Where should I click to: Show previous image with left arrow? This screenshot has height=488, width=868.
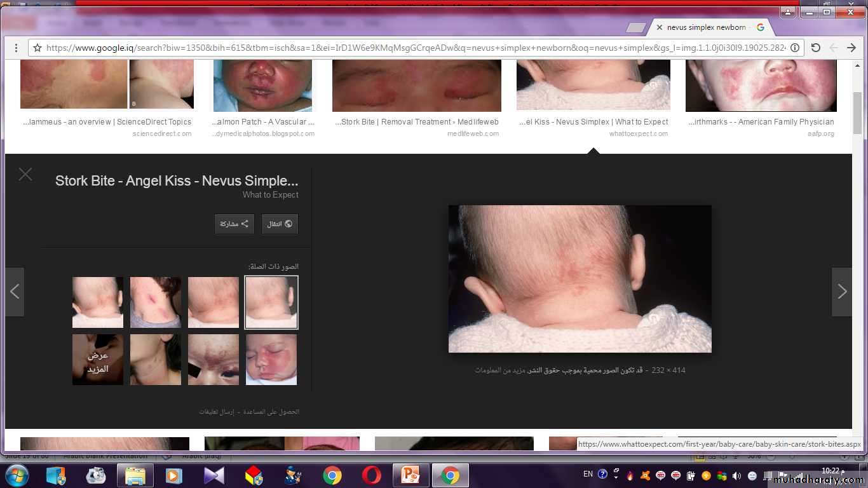(15, 292)
